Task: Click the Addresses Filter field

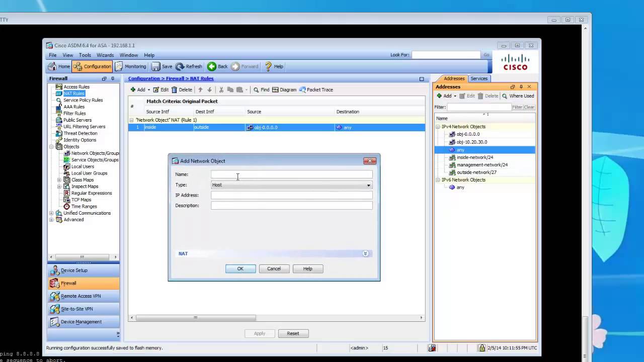Action: 478,107
